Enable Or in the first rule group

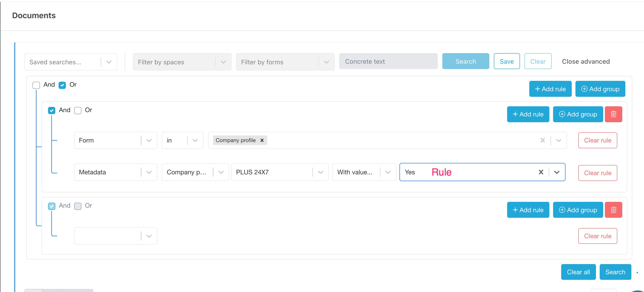pos(78,111)
